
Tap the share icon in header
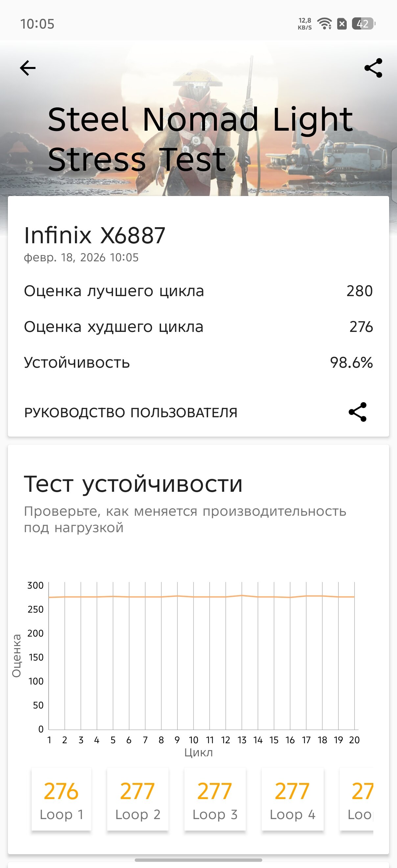pos(373,68)
